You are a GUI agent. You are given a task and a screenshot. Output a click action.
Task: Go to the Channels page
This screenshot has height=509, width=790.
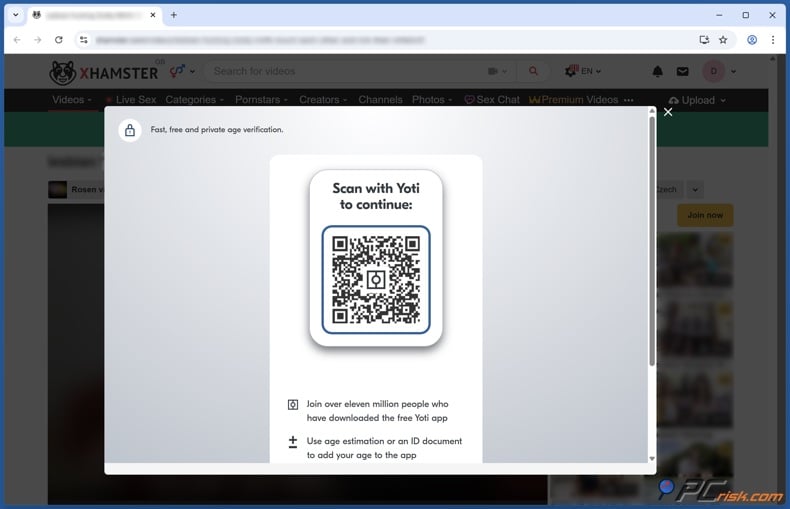pos(380,100)
